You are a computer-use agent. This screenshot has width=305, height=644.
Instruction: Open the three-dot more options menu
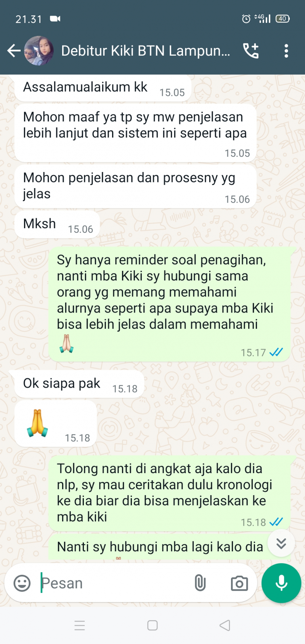click(x=286, y=51)
